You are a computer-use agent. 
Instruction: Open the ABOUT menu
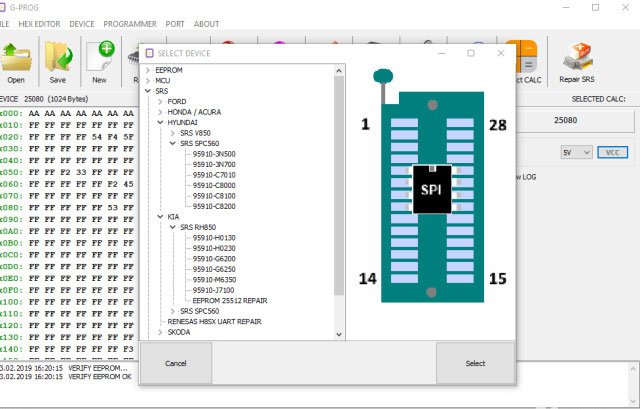pyautogui.click(x=206, y=24)
